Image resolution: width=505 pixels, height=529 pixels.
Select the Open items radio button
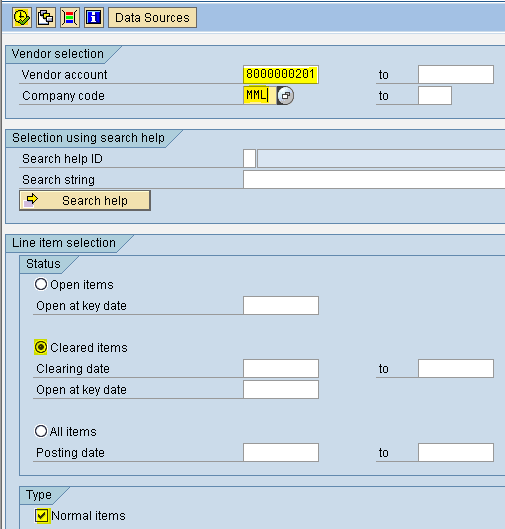tap(41, 284)
